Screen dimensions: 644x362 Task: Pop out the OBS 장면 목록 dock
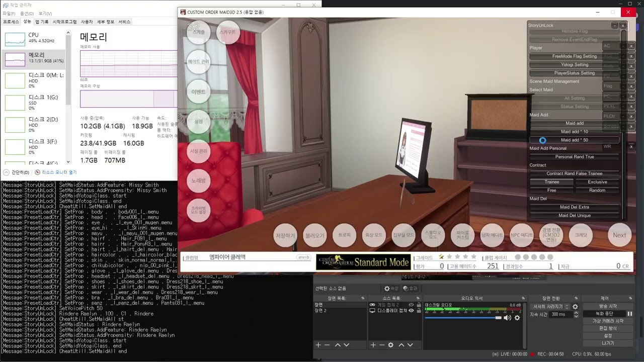click(362, 298)
